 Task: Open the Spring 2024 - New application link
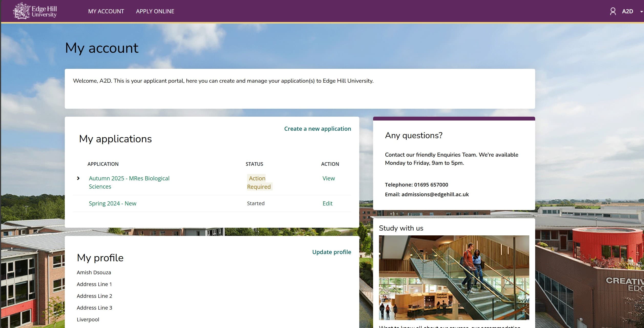pos(113,203)
